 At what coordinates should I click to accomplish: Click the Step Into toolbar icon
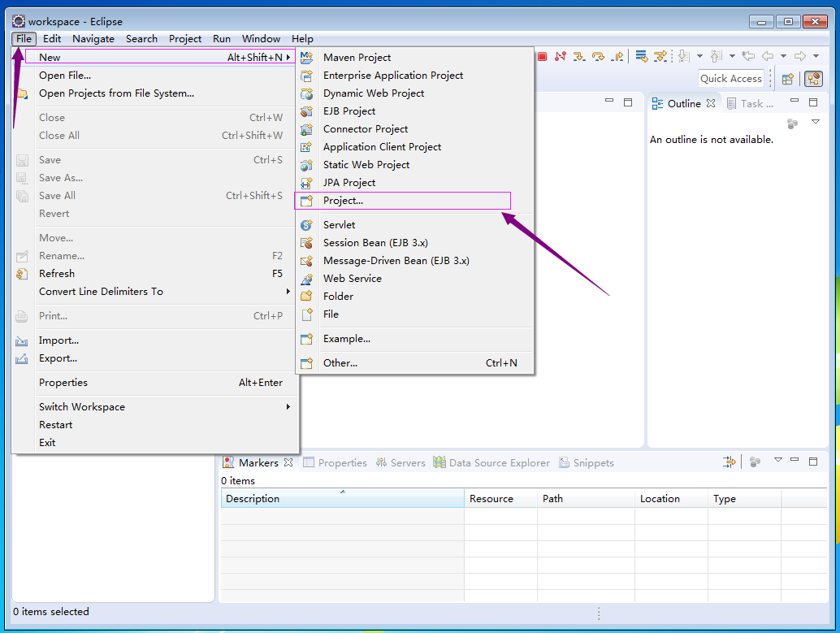click(x=579, y=56)
